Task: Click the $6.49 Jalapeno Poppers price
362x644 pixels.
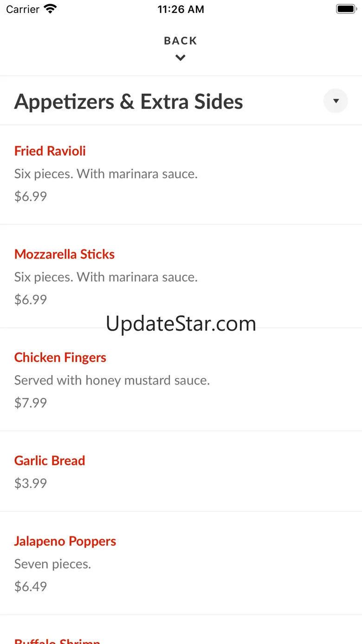Action: tap(31, 586)
